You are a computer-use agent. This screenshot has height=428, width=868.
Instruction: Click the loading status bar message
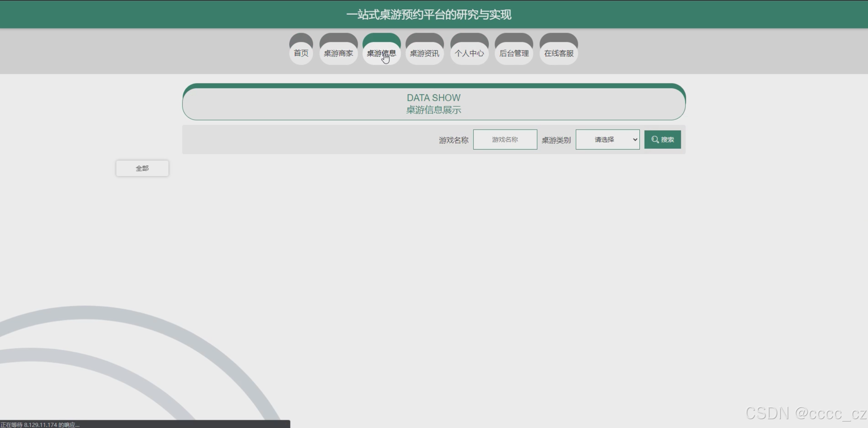pos(40,425)
